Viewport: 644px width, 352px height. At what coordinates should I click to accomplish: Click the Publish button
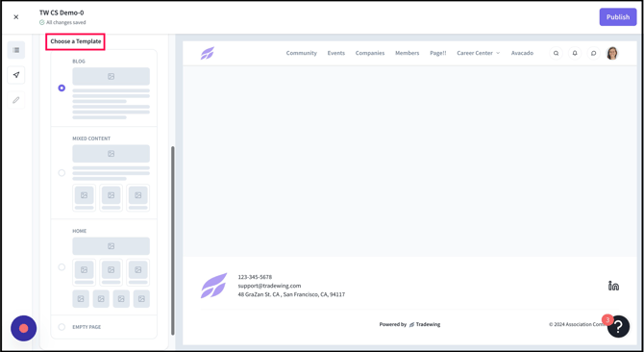point(618,17)
